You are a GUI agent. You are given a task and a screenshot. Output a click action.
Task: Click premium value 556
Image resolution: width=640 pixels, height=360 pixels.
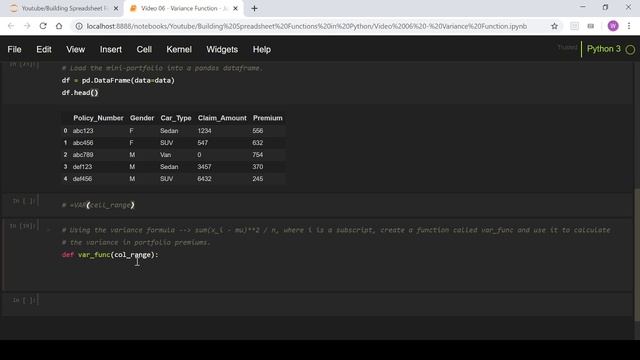pyautogui.click(x=258, y=131)
